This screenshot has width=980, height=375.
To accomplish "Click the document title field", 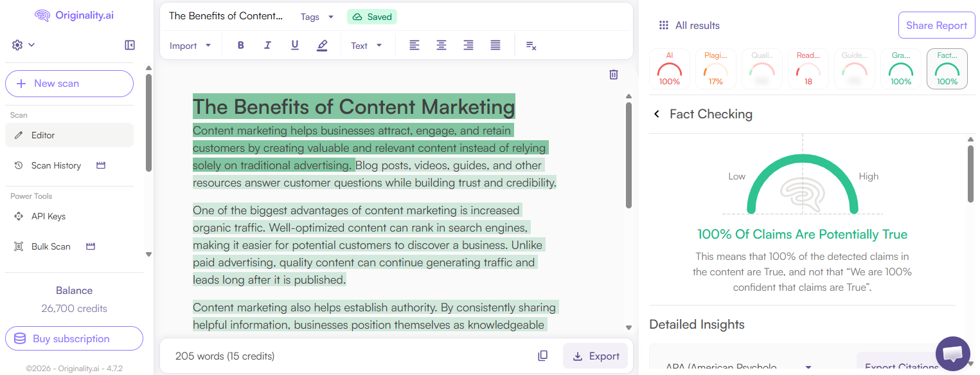I will (226, 16).
